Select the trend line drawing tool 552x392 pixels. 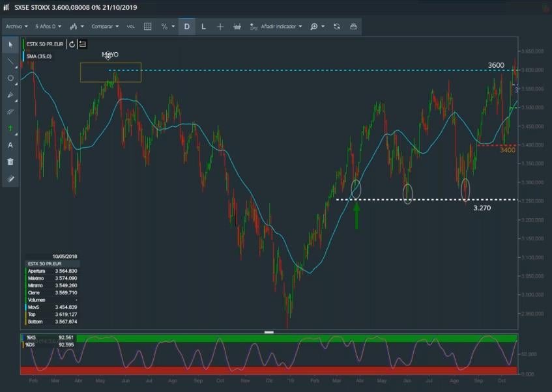click(10, 62)
